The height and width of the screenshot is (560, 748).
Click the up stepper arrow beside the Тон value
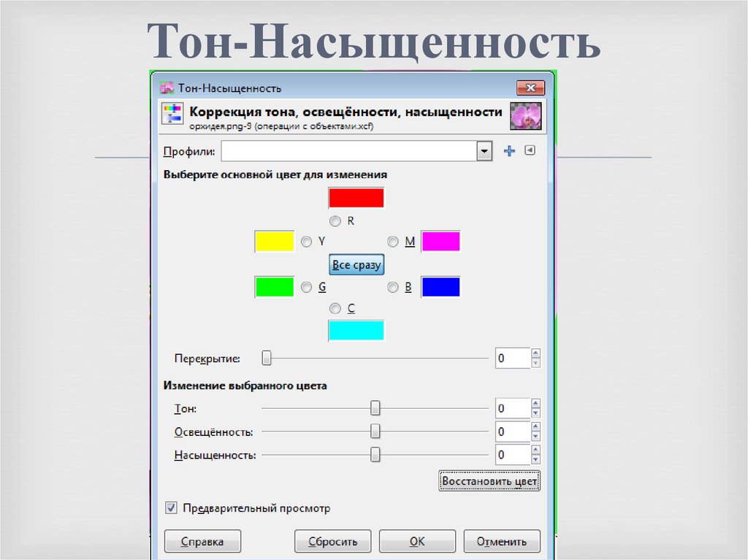pos(536,404)
